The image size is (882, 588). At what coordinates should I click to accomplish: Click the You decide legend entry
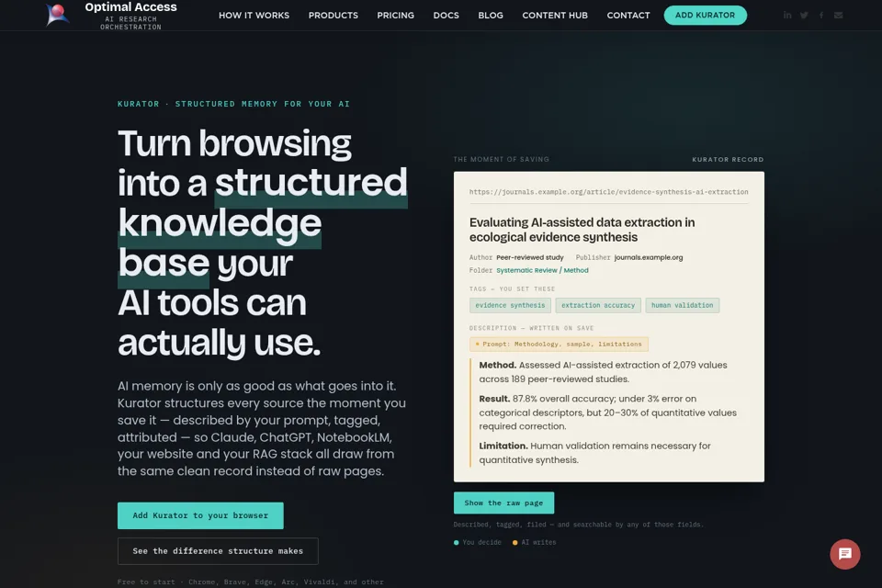[x=478, y=542]
